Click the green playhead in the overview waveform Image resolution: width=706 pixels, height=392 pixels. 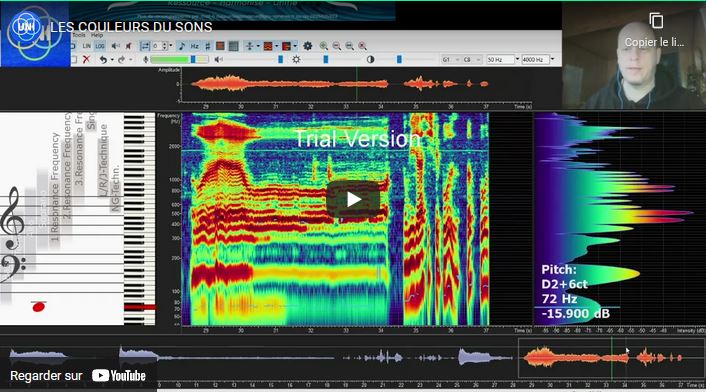(x=611, y=358)
